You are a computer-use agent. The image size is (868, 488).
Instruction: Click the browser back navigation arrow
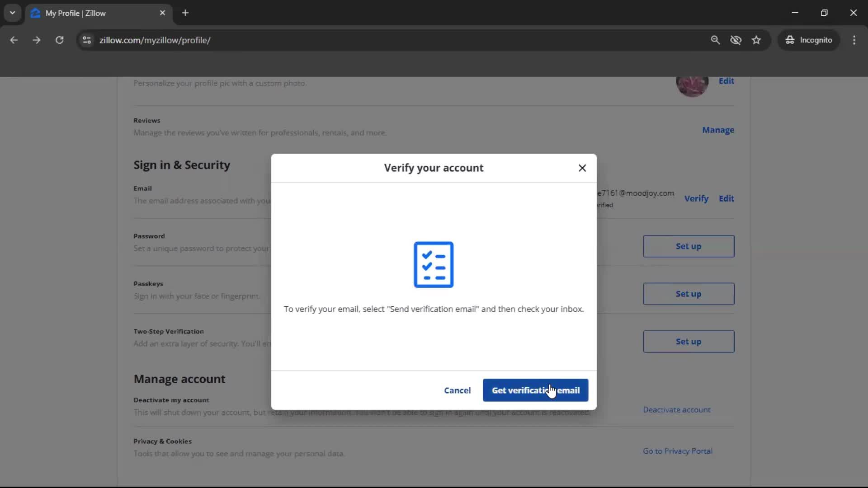pos(14,40)
